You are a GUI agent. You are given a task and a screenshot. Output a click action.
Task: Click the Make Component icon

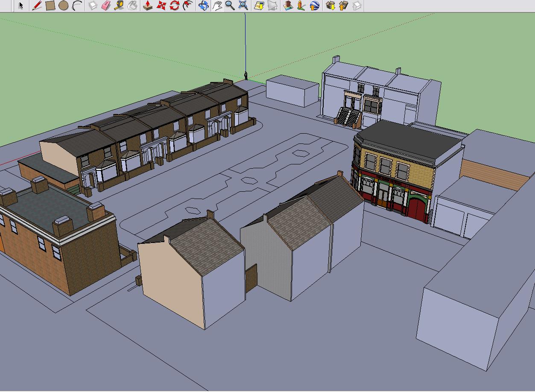click(x=93, y=6)
